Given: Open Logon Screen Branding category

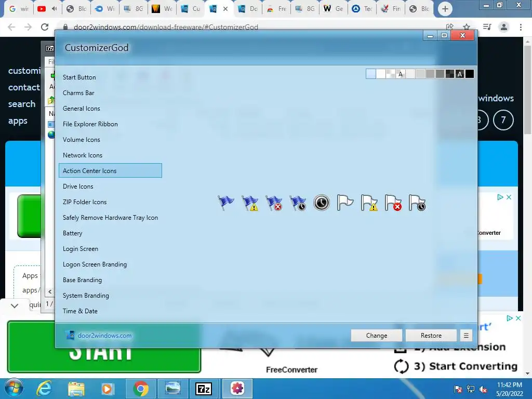Looking at the screenshot, I should (x=110, y=264).
